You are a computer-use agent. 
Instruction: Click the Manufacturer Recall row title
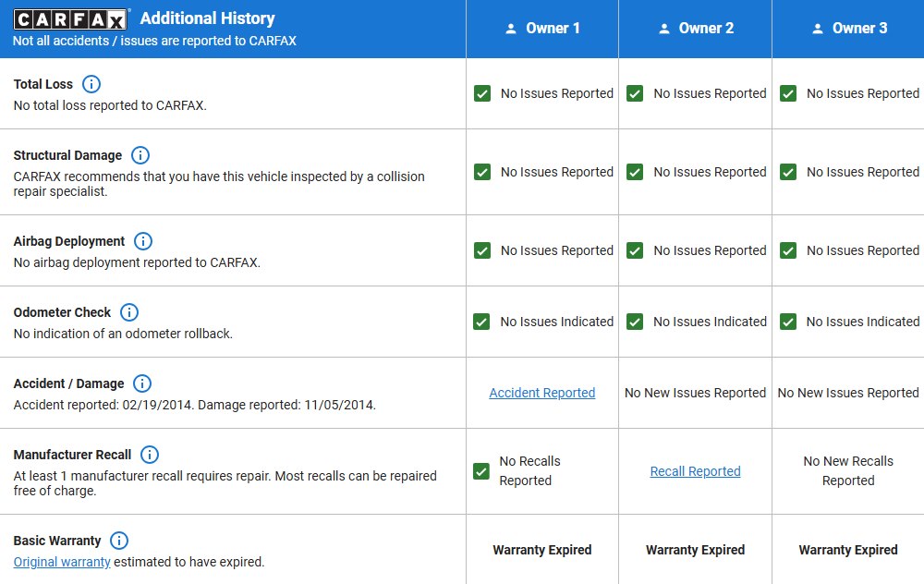coord(72,455)
